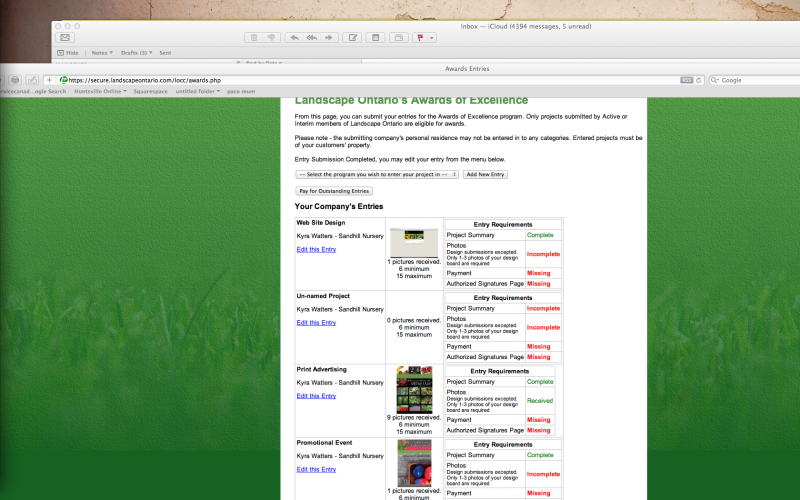800x500 pixels.
Task: Edit the Web Site Design entry
Action: (x=316, y=249)
